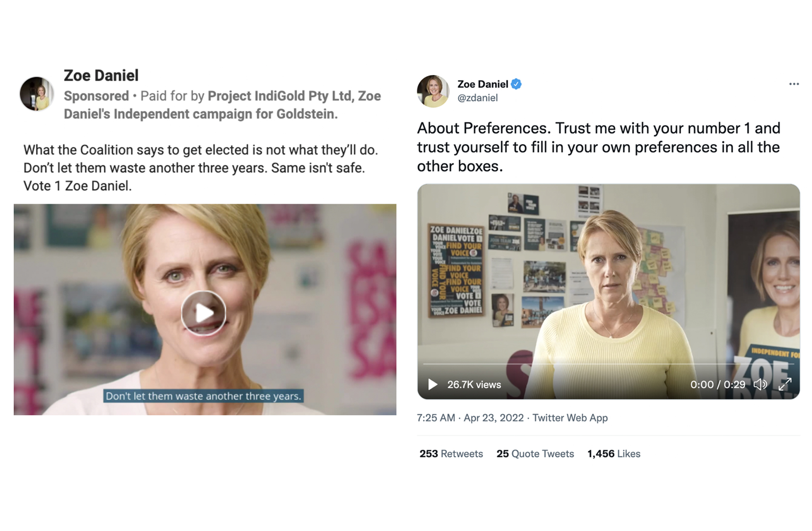
Task: Play the Facebook sponsored campaign video
Action: pyautogui.click(x=203, y=312)
